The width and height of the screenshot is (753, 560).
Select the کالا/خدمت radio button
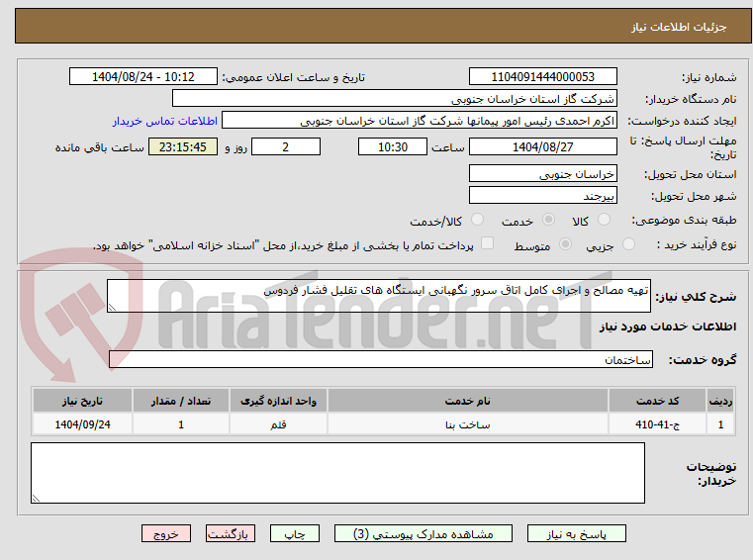point(477,220)
